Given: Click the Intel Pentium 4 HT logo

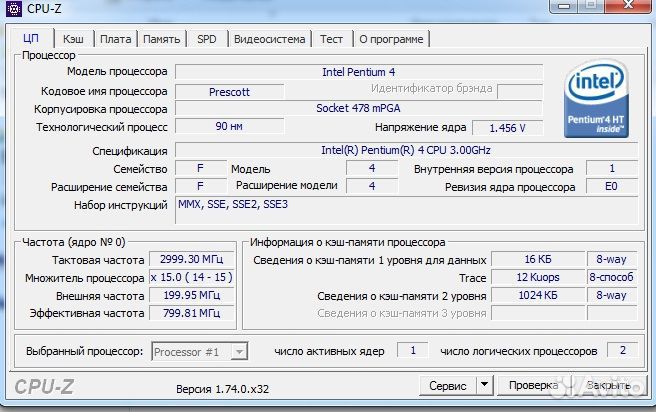Looking at the screenshot, I should pos(596,100).
